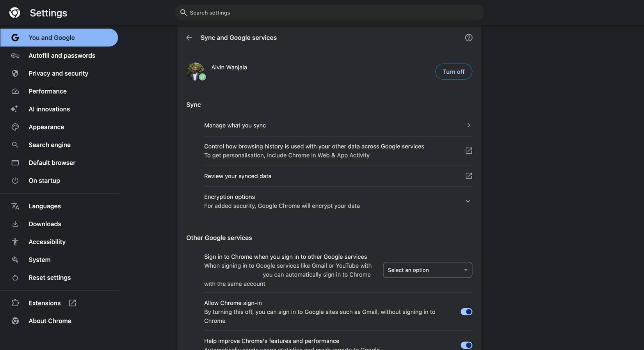This screenshot has width=644, height=350.
Task: Open Autofill and passwords settings
Action: point(62,55)
